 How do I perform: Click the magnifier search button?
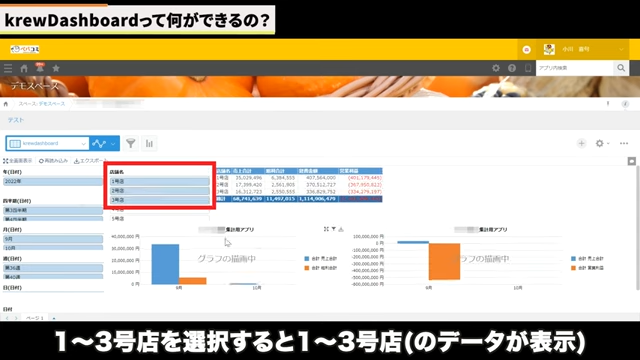621,68
